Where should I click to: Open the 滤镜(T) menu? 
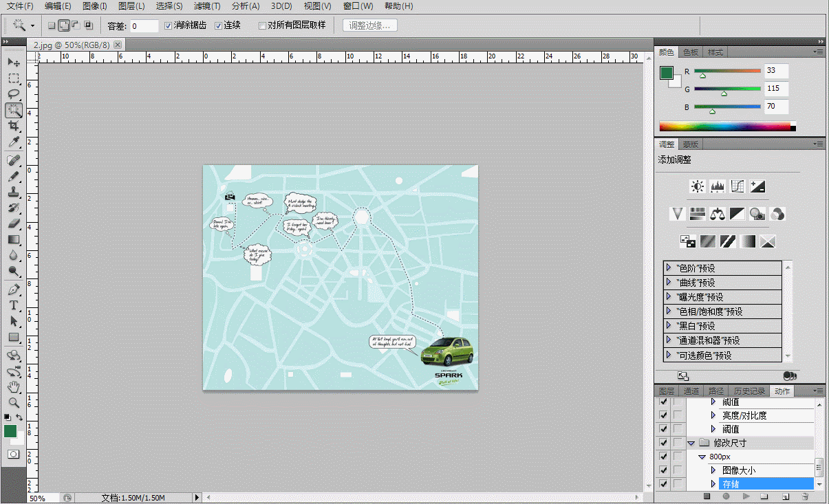(x=206, y=6)
